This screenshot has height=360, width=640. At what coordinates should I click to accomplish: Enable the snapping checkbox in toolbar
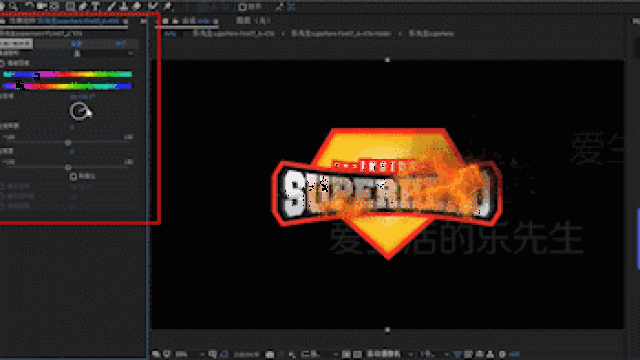point(242,7)
